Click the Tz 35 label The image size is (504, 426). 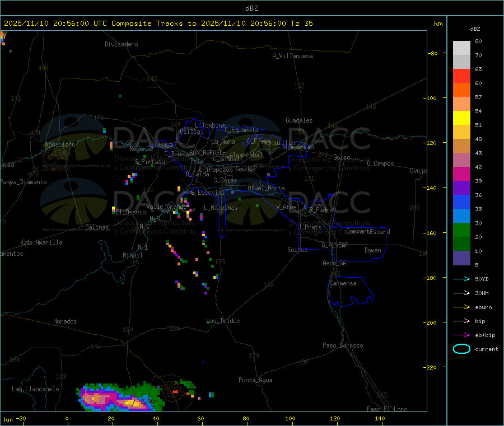(301, 24)
